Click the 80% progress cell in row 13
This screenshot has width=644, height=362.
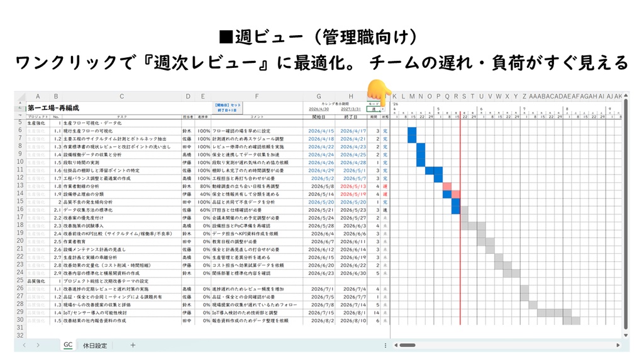(203, 186)
